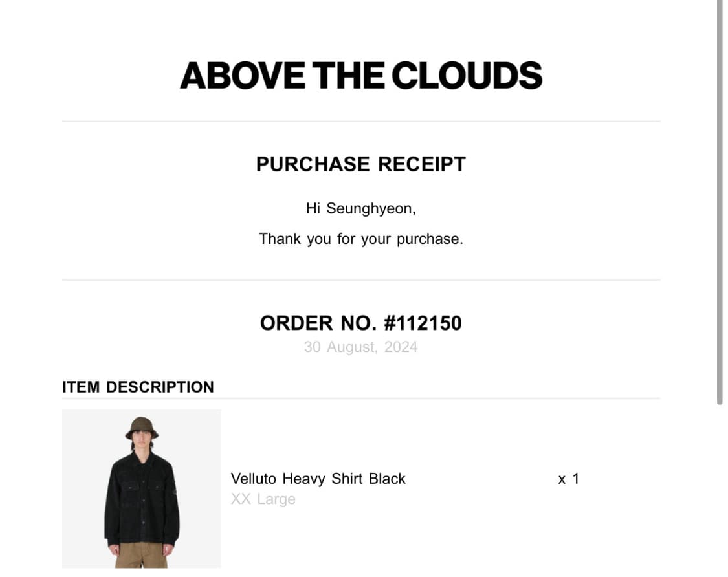728x577 pixels.
Task: Click the divider line under the logo
Action: click(x=361, y=122)
